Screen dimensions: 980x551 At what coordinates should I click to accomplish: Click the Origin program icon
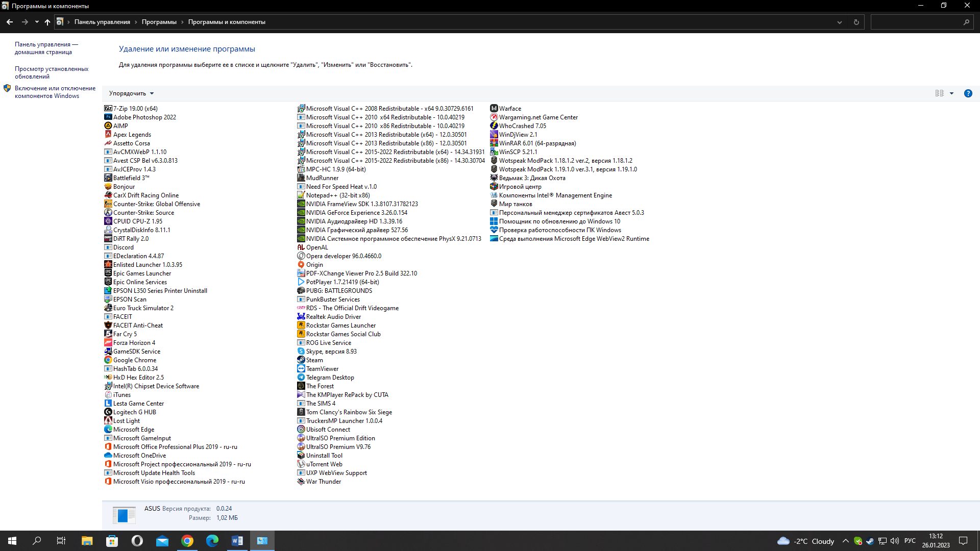point(301,265)
